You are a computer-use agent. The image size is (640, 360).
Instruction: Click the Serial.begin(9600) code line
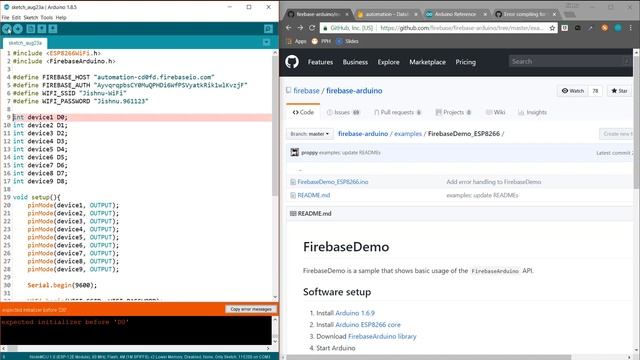[62, 285]
